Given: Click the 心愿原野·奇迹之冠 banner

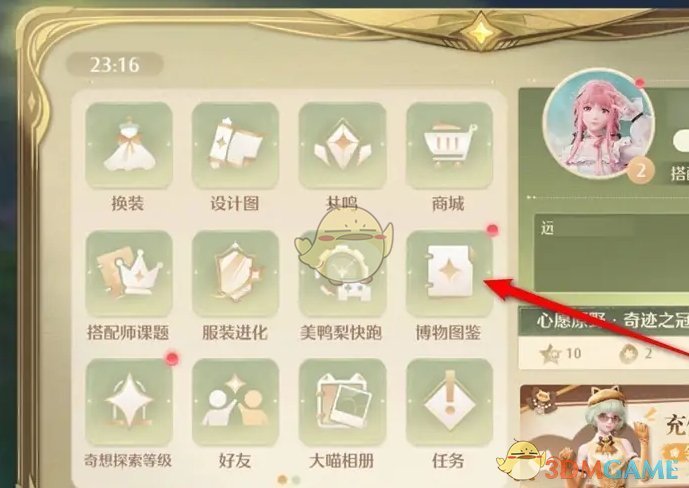Looking at the screenshot, I should pyautogui.click(x=604, y=322).
